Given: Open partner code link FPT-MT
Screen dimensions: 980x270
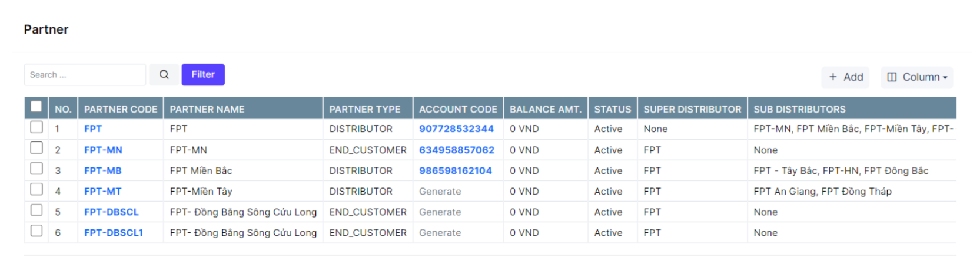Looking at the screenshot, I should pos(103,192).
